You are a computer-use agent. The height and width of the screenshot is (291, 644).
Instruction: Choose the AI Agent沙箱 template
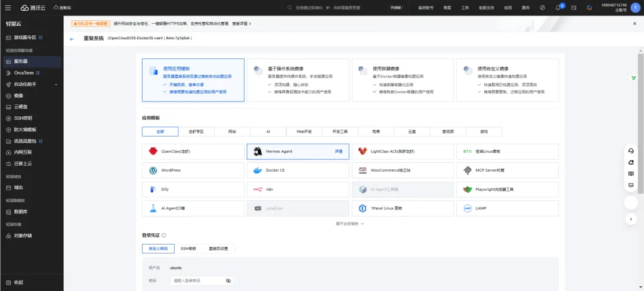point(193,209)
